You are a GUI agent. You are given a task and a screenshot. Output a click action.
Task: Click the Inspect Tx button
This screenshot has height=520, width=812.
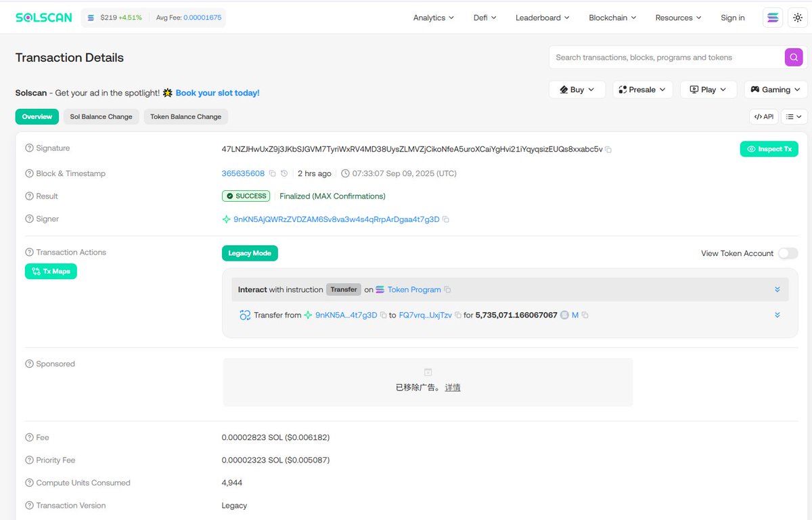point(769,149)
